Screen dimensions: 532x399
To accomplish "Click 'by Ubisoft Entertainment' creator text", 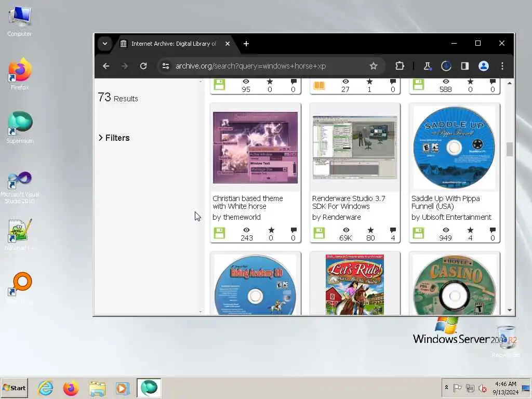I will pos(451,217).
